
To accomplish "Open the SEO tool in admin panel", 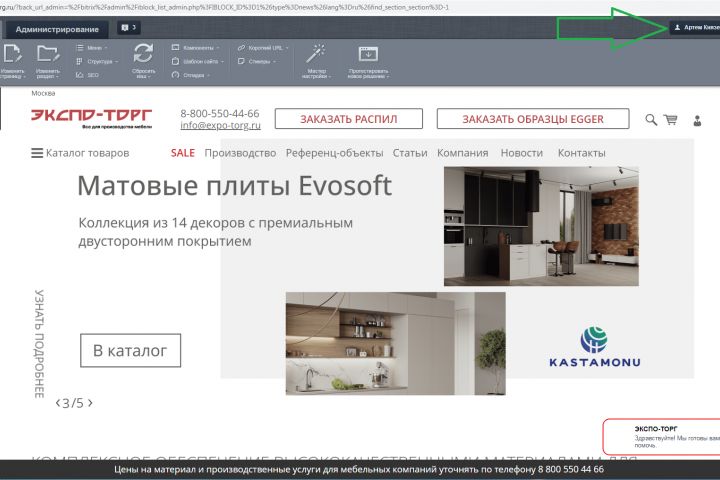I will point(87,75).
